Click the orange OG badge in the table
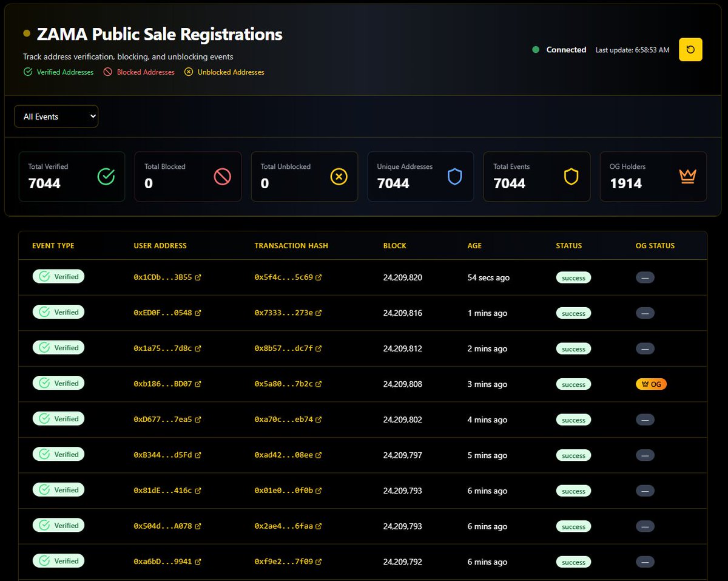Viewport: 728px width, 581px height. click(651, 384)
